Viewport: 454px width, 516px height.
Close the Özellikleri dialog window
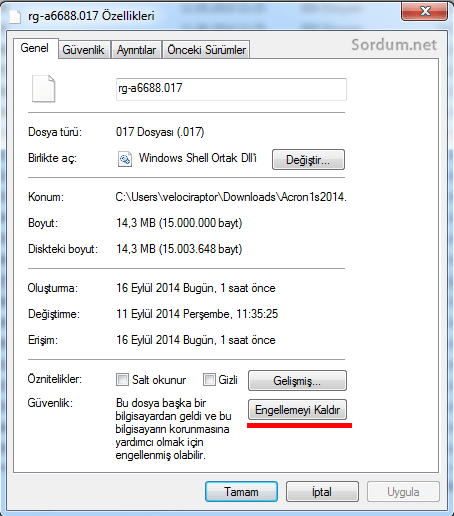pos(424,12)
